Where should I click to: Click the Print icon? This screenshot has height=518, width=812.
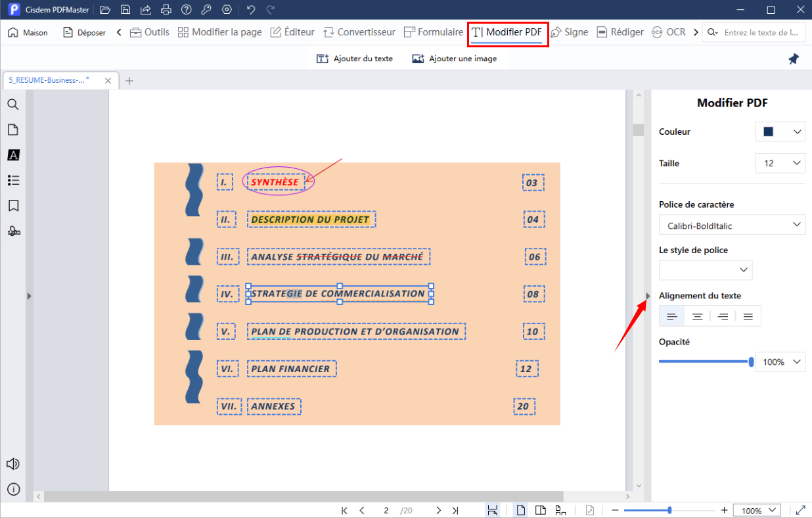166,10
